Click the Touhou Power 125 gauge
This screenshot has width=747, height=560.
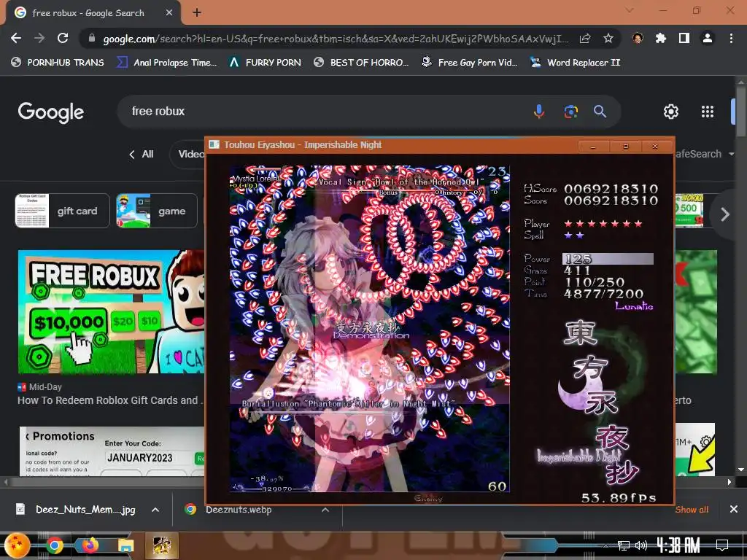[608, 259]
